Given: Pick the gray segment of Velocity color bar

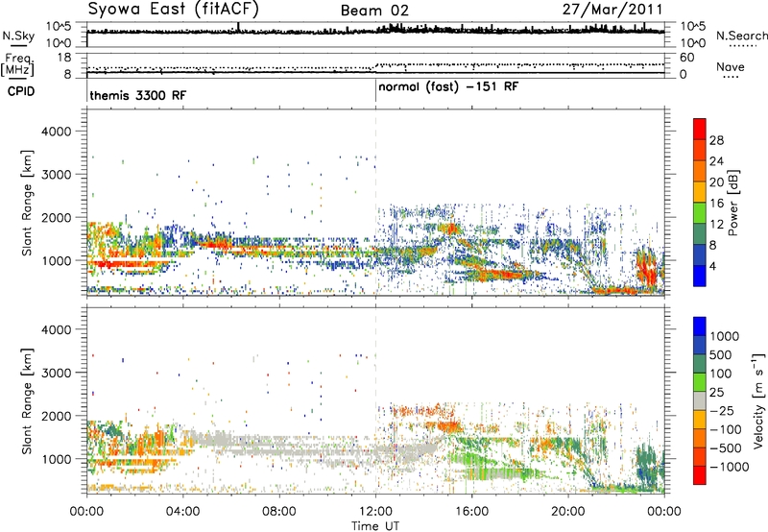Looking at the screenshot, I should pyautogui.click(x=700, y=400).
